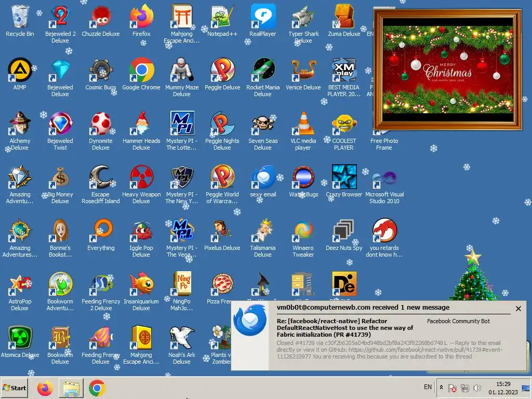Screen dimensions: 532x399
Task: Launch Google Chrome desktop shortcut
Action: (x=141, y=70)
